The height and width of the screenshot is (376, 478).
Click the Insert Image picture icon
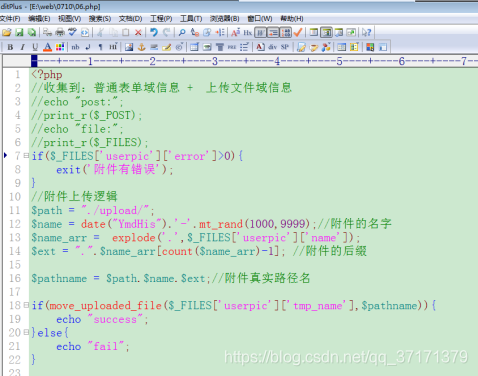point(129,47)
